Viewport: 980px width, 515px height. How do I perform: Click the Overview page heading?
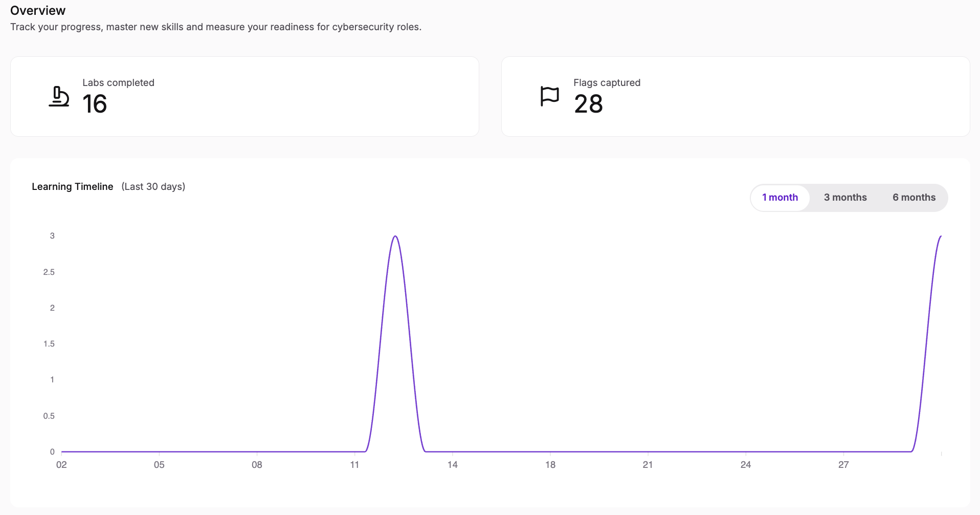click(x=38, y=11)
